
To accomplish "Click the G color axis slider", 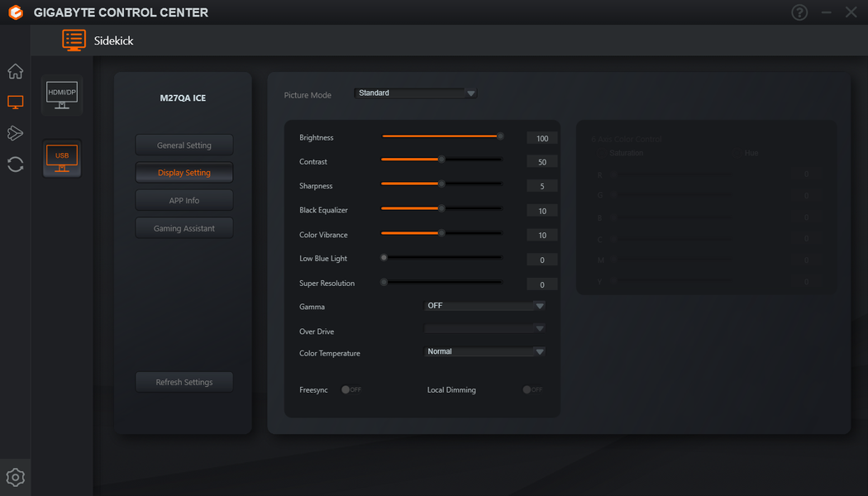I will click(x=670, y=195).
